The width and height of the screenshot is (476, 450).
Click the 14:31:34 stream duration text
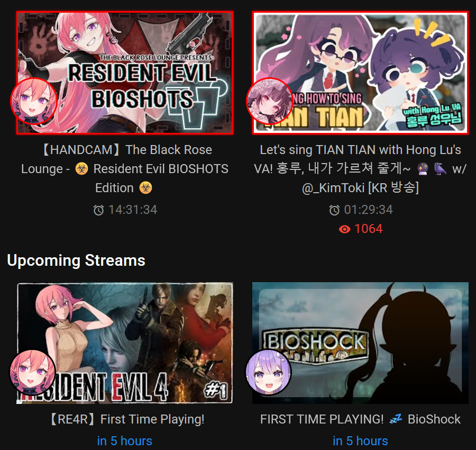click(x=133, y=210)
